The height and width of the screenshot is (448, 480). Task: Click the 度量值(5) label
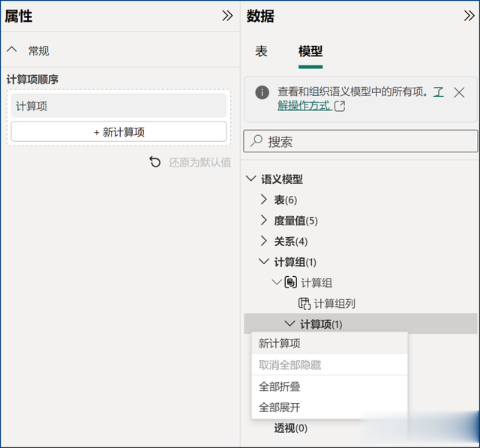click(295, 221)
